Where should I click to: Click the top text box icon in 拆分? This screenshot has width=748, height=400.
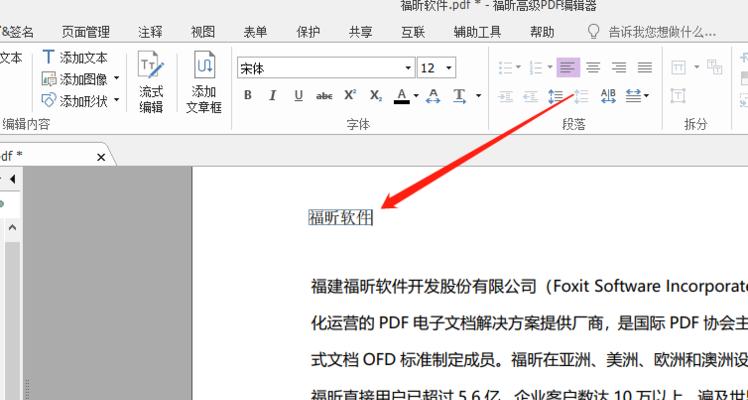(678, 67)
